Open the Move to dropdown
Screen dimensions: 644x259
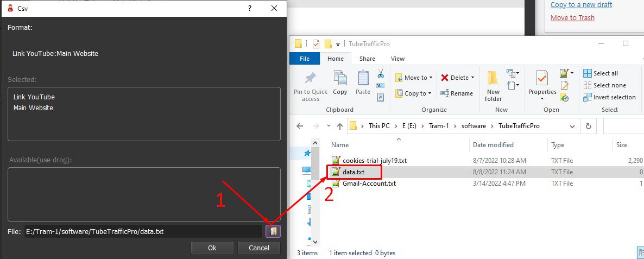(x=414, y=78)
